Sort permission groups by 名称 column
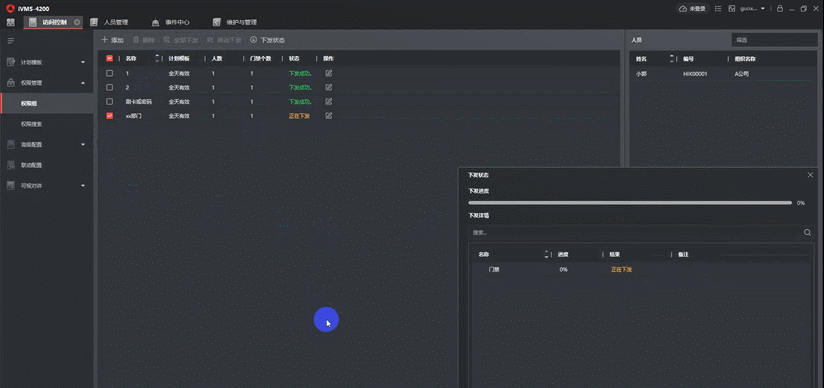The height and width of the screenshot is (388, 824). [x=157, y=58]
